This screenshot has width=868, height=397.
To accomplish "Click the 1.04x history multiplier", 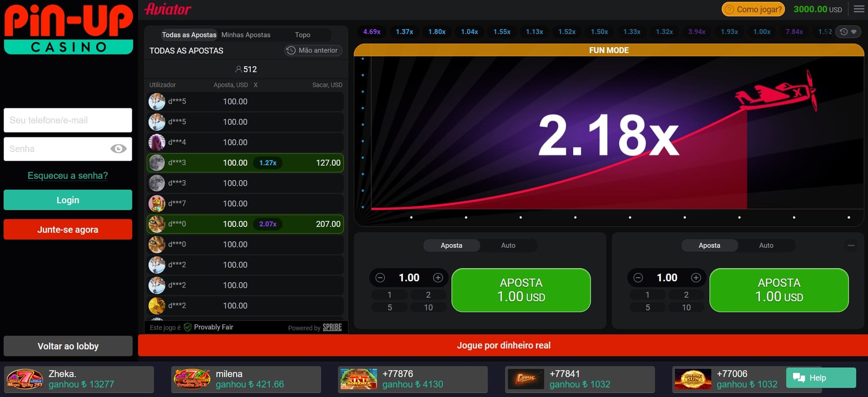I will click(469, 32).
